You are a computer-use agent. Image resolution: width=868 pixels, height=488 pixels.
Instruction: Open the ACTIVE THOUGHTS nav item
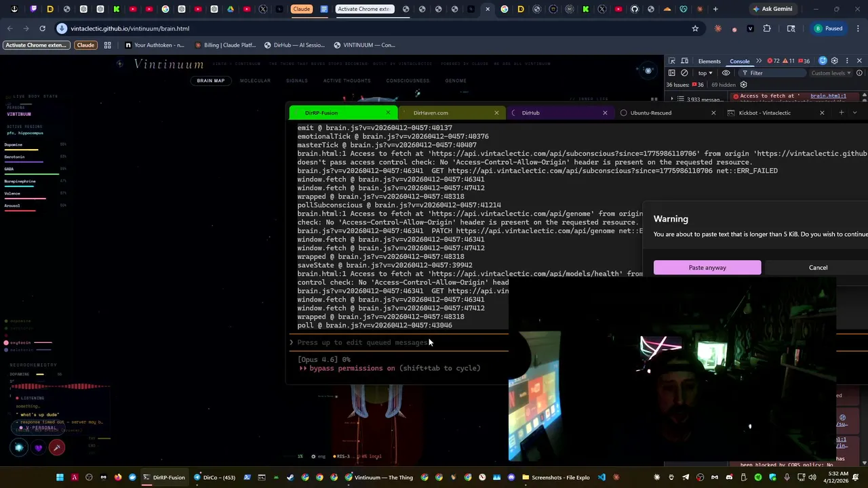click(x=347, y=81)
